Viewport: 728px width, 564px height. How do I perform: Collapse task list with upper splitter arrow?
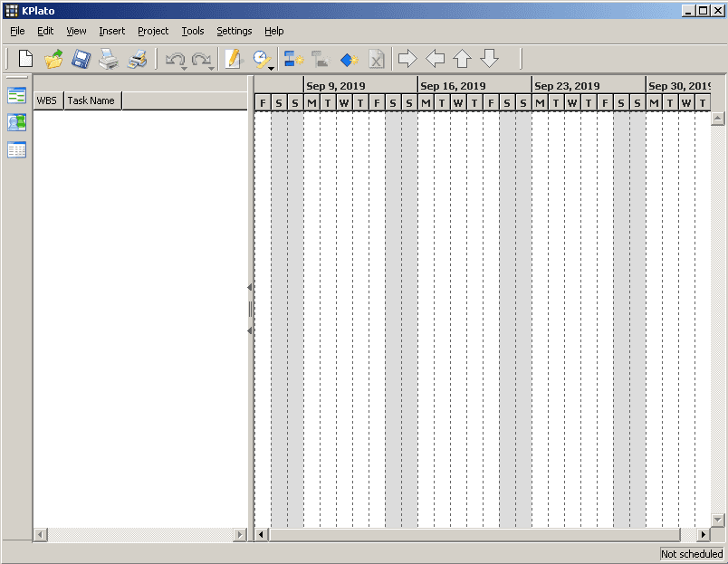pyautogui.click(x=250, y=287)
